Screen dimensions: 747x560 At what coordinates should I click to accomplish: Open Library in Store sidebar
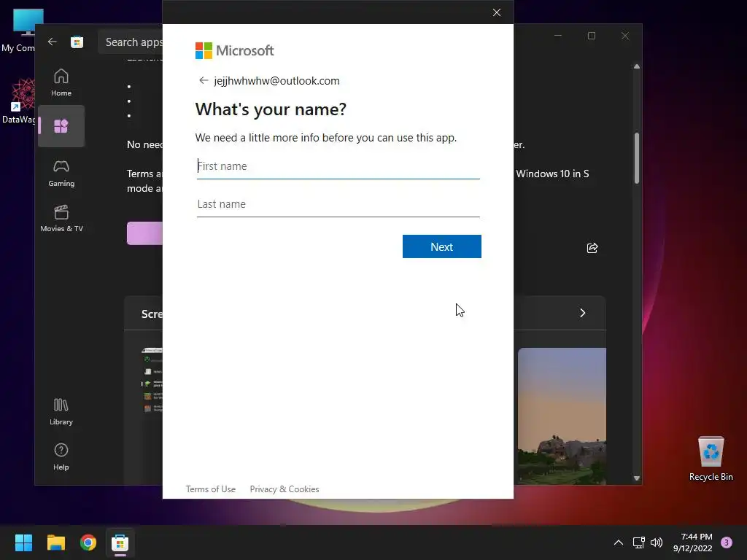(61, 412)
